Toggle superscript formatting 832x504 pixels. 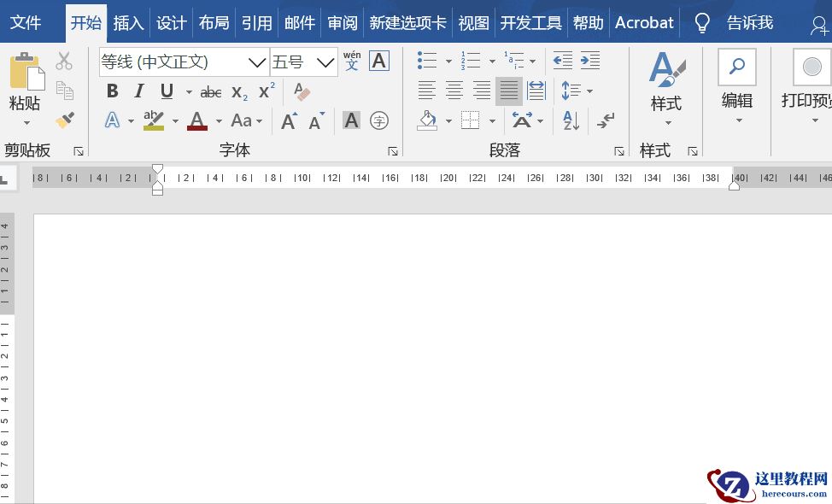click(267, 91)
